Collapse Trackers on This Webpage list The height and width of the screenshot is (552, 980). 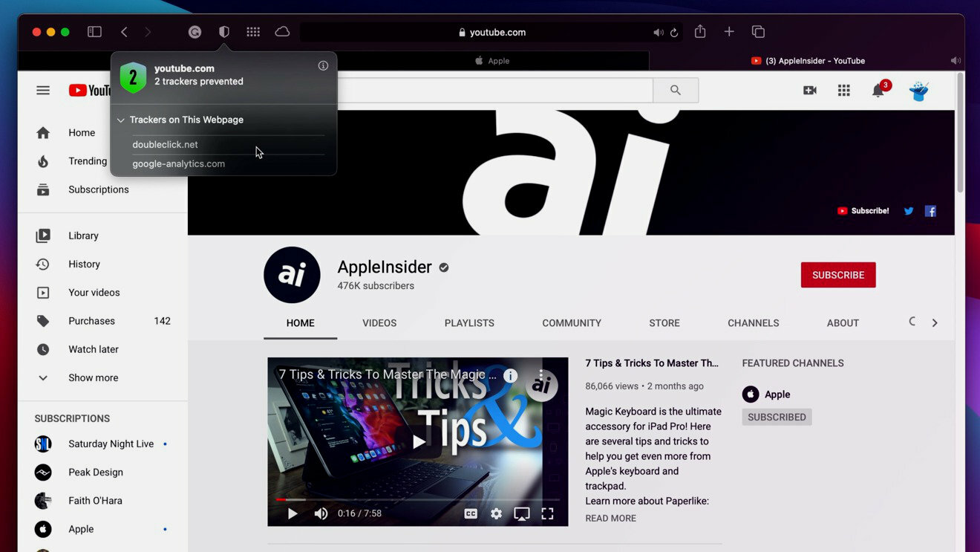point(120,120)
